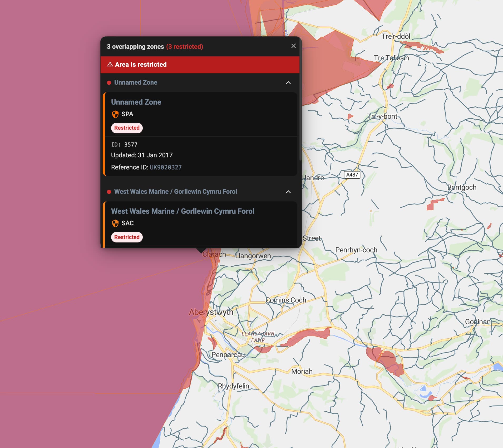This screenshot has width=503, height=448.
Task: Click the red dot next to Unnamed Zone header
Action: click(x=109, y=83)
